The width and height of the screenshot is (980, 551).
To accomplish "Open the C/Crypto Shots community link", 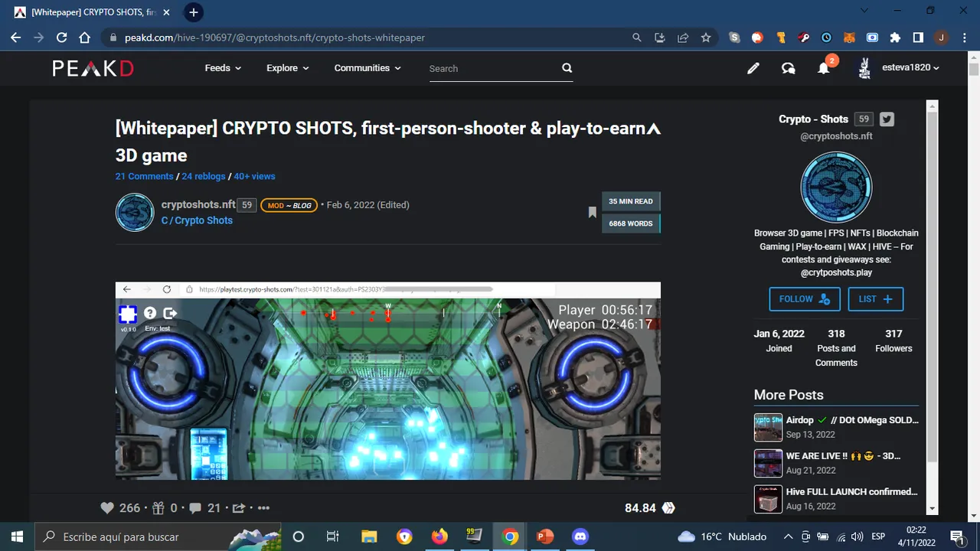I will tap(197, 220).
